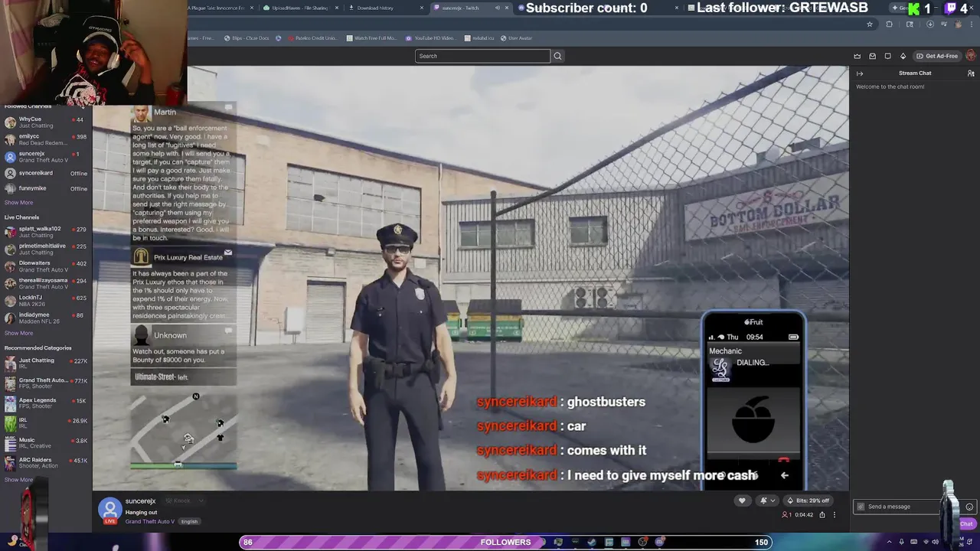Image resolution: width=980 pixels, height=551 pixels.
Task: Switch to UploadHaven File Sharing tab
Action: pos(301,8)
